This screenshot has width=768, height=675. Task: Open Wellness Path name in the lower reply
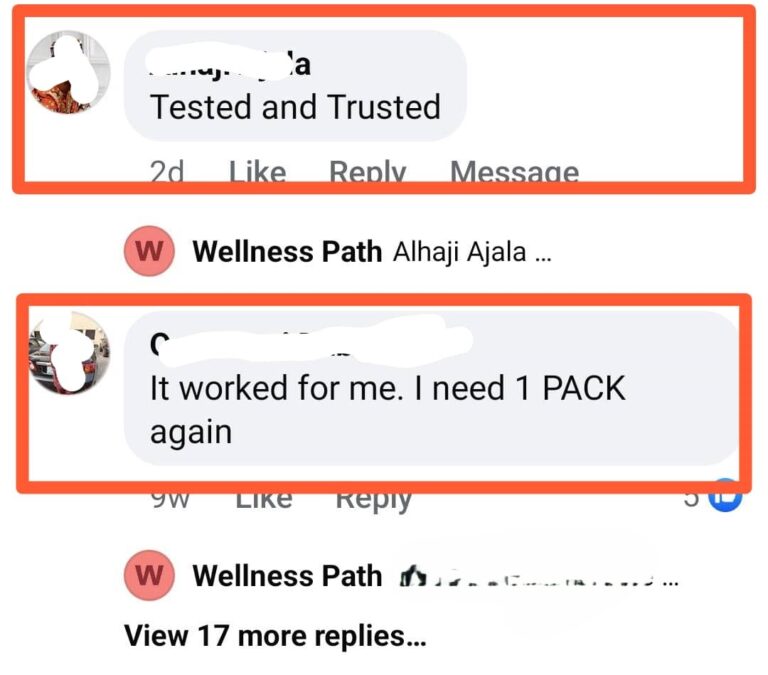click(x=287, y=576)
